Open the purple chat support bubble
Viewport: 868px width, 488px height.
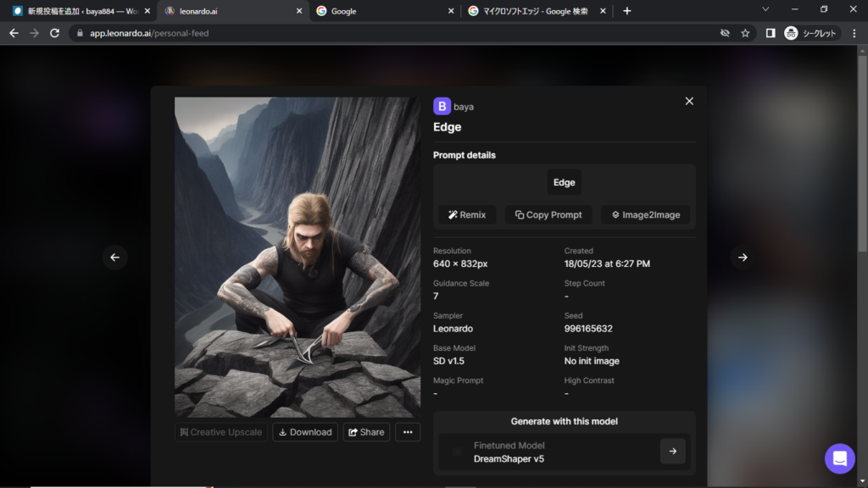839,458
